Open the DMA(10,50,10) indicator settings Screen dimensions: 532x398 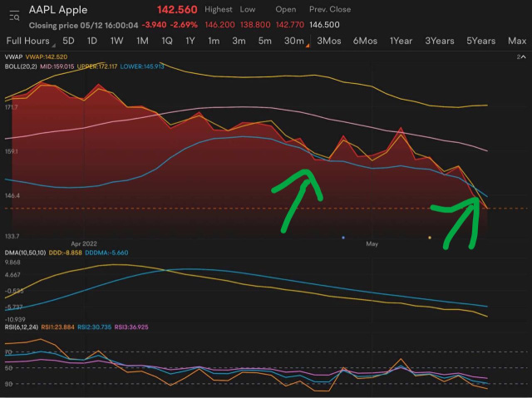pyautogui.click(x=25, y=253)
